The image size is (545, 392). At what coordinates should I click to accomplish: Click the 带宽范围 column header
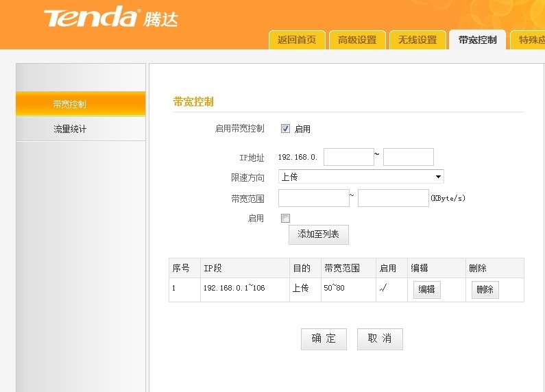pos(348,268)
